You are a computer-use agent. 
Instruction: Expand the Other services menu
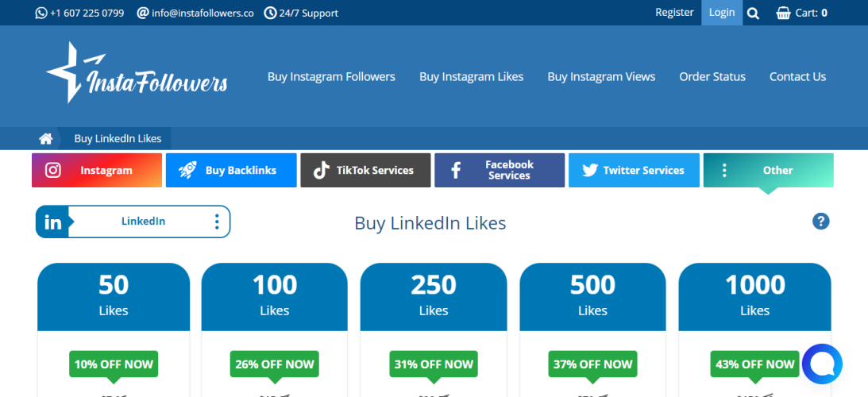tap(768, 170)
